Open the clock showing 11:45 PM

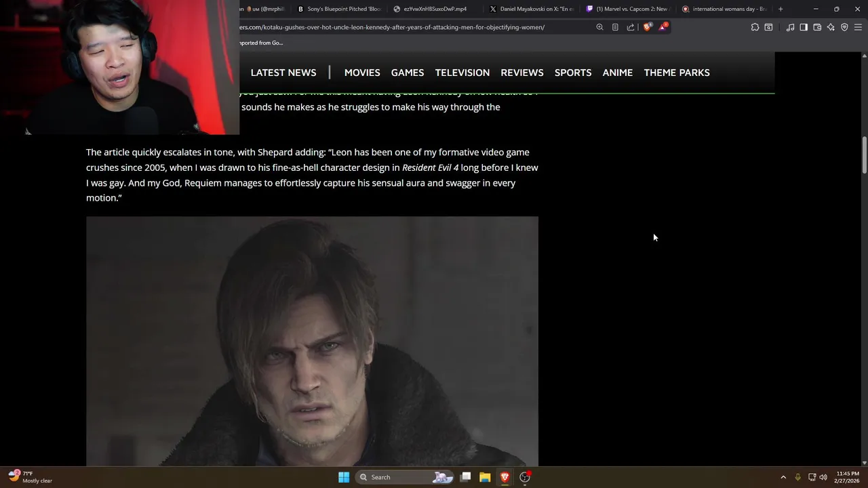coord(848,477)
